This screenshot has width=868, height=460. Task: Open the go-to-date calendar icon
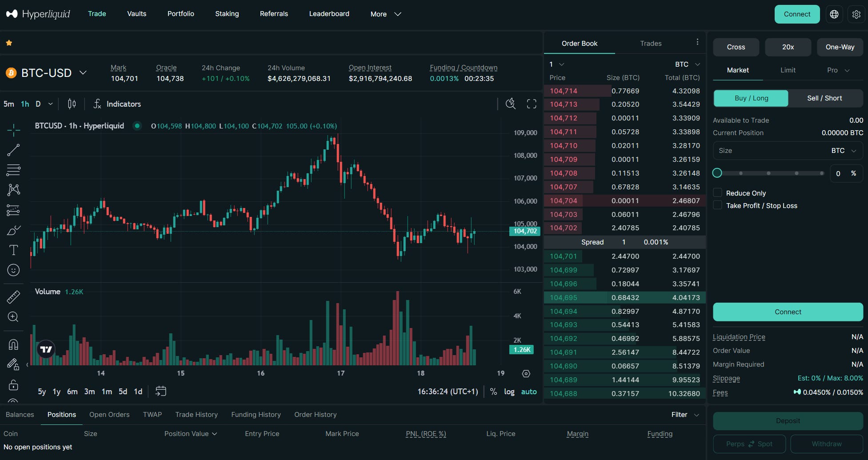160,391
